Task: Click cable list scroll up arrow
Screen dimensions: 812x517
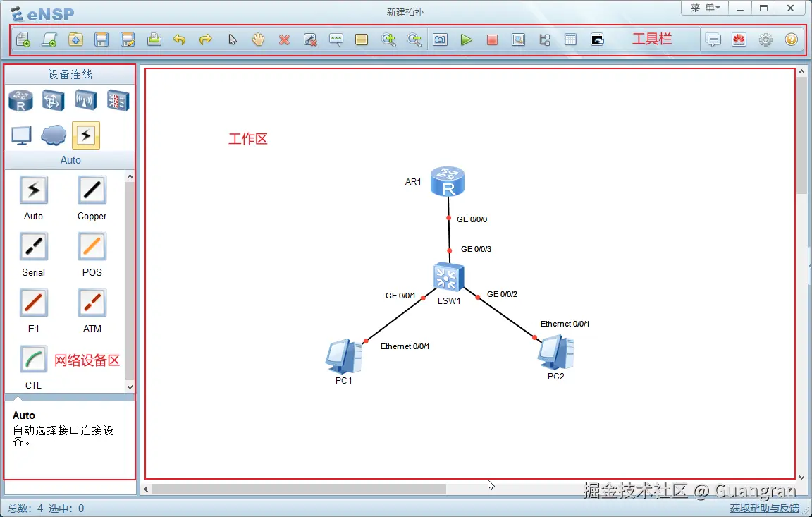Action: tap(130, 176)
